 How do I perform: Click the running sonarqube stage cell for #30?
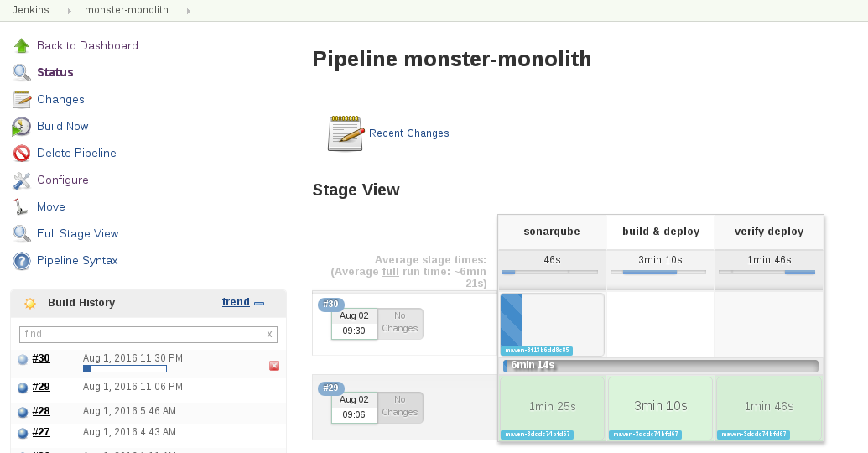click(552, 324)
